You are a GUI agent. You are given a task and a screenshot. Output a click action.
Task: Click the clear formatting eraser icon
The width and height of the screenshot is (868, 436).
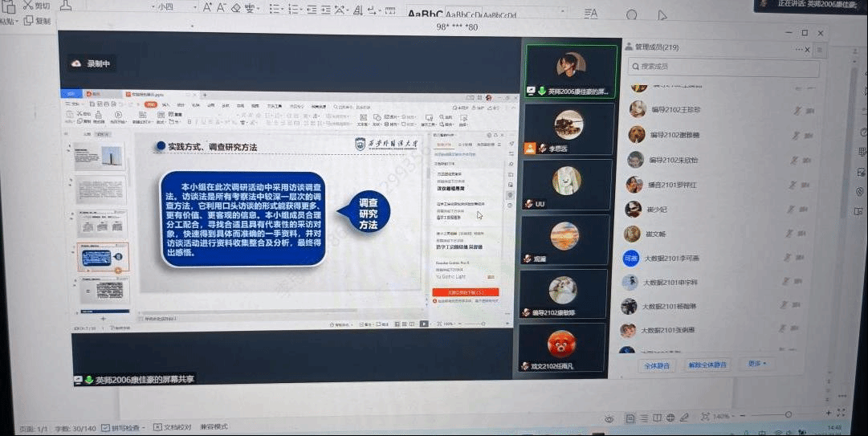(x=235, y=8)
